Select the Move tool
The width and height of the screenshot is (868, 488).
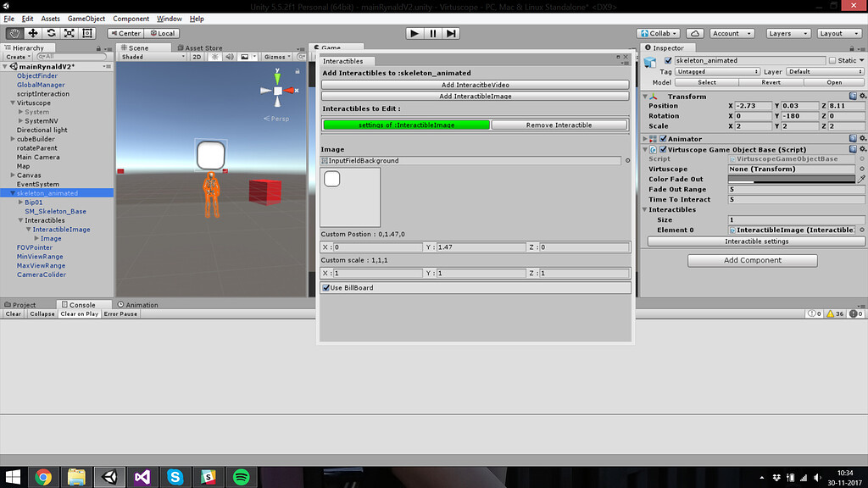[31, 32]
